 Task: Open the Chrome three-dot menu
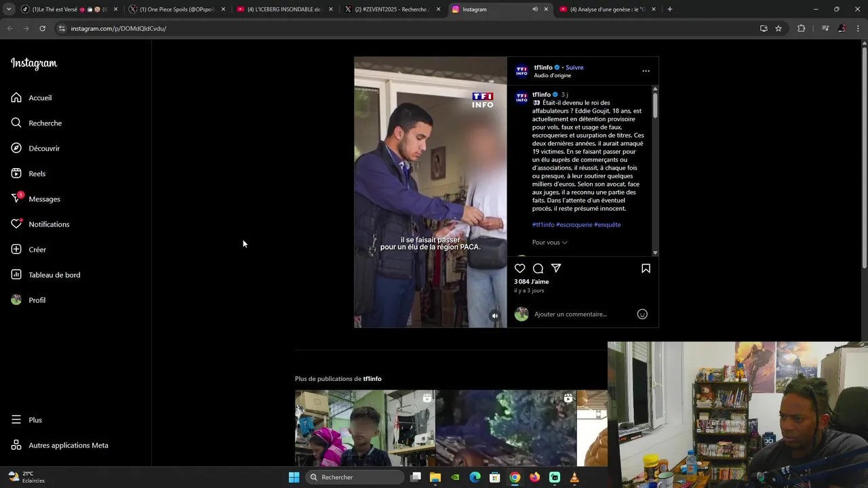(859, 28)
